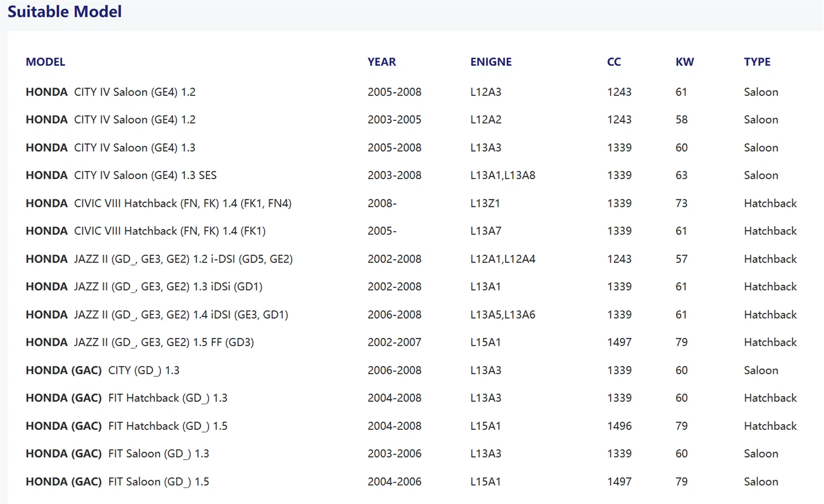Click KW value 58
This screenshot has width=824, height=504.
point(681,119)
